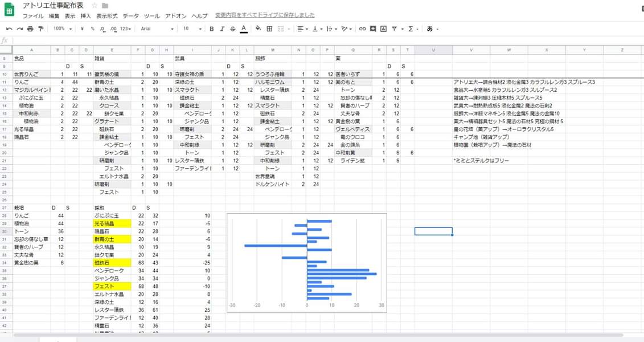Decrease decimal places
Image resolution: width=644 pixels, height=342 pixels.
(x=102, y=28)
